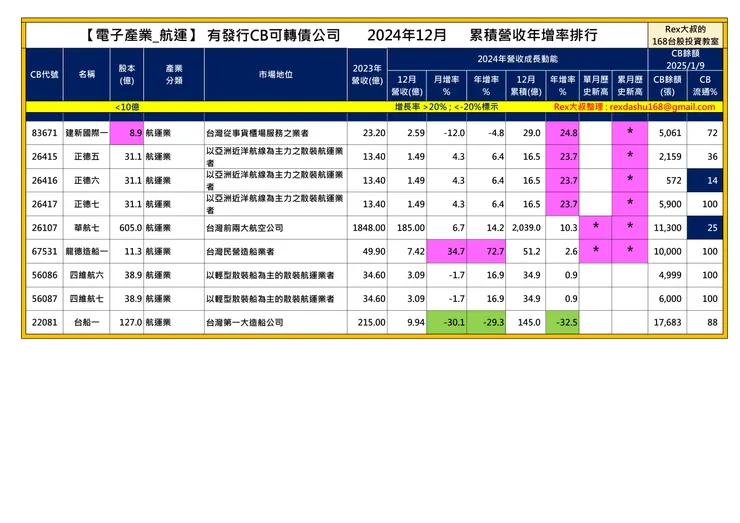This screenshot has width=740, height=523.
Task: Click the 2,159 CB balance cell
Action: pyautogui.click(x=667, y=157)
